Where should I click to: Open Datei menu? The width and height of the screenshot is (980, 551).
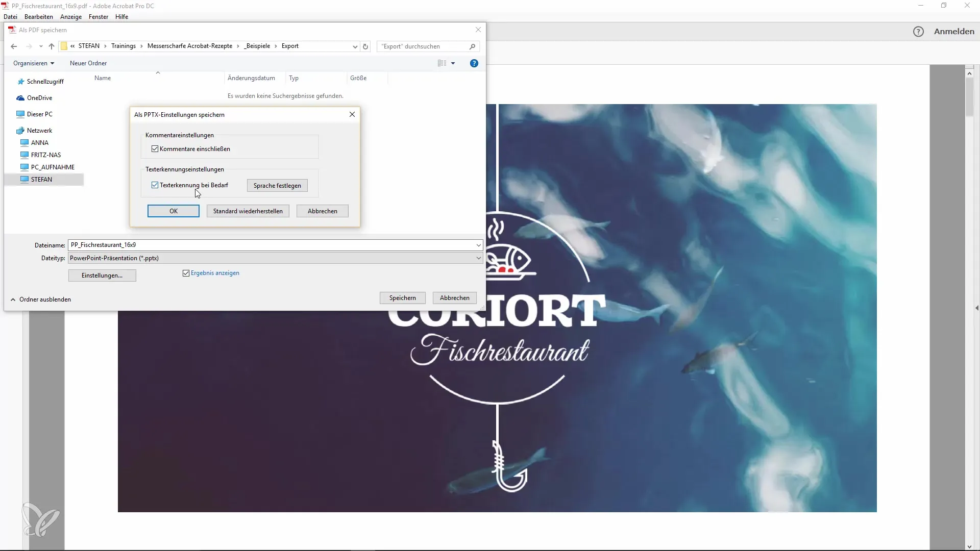point(10,17)
